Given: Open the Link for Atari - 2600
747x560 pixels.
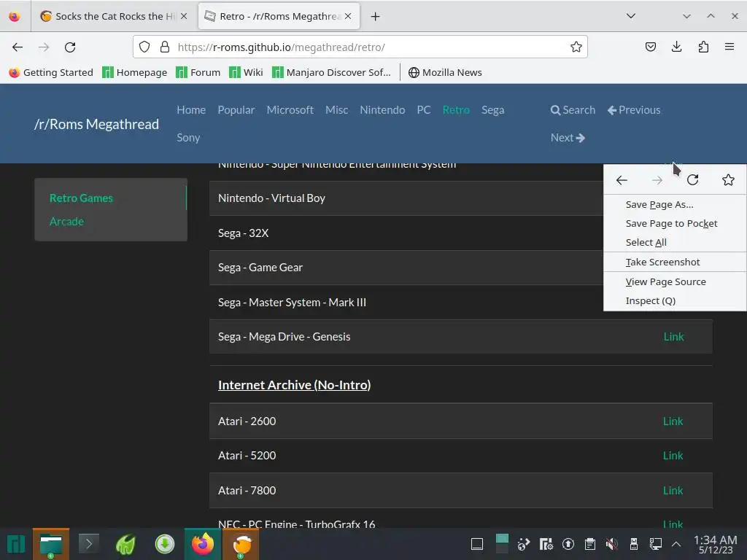Looking at the screenshot, I should coord(673,421).
